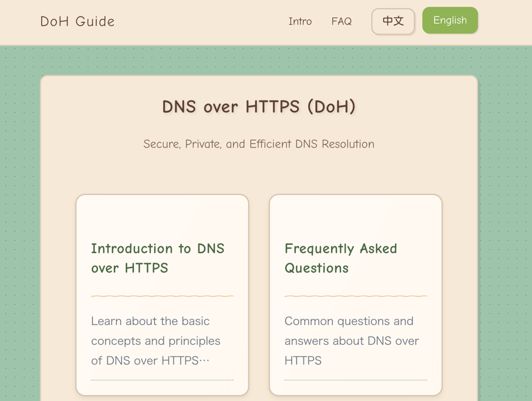Select the subtitle about secure DNS resolution
This screenshot has height=401, width=532.
tap(258, 144)
